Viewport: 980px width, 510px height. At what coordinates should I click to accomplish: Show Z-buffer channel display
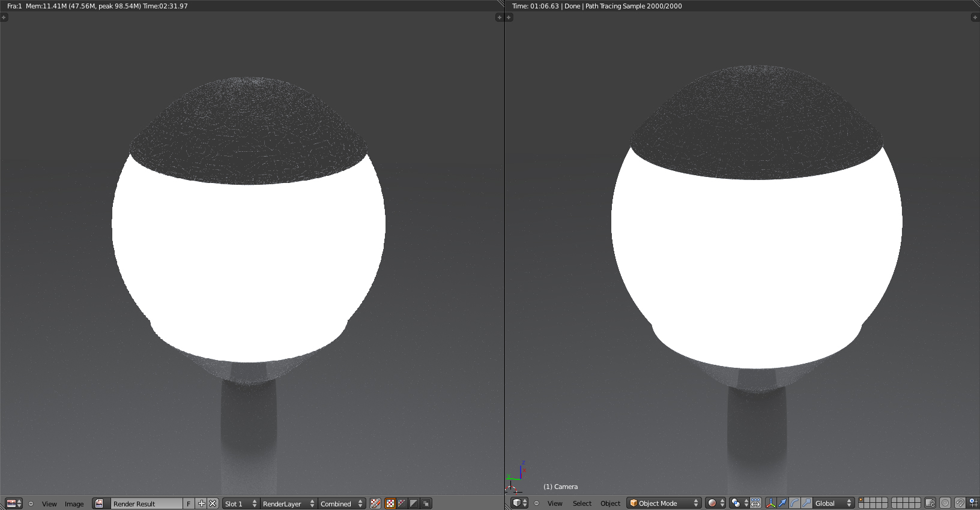pyautogui.click(x=426, y=503)
